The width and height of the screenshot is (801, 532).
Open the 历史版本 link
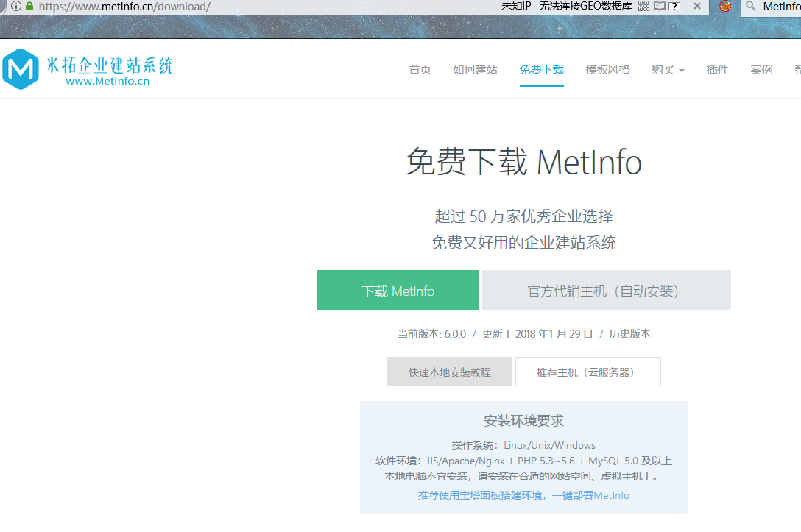[x=629, y=334]
